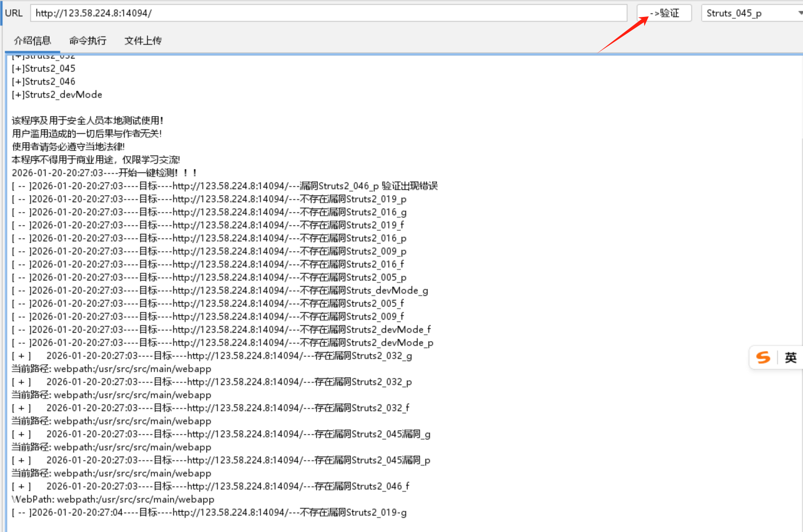Click the 本程序不得用于商业用途 line
803x532 pixels.
click(x=96, y=160)
